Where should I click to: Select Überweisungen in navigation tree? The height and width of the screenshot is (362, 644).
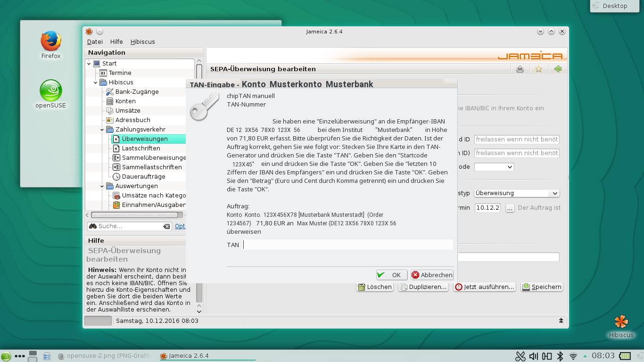point(149,139)
